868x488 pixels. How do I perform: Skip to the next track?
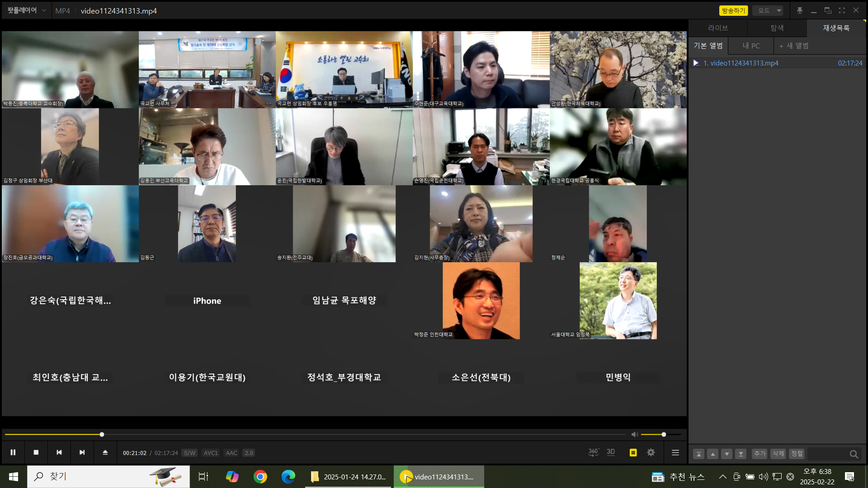point(82,452)
